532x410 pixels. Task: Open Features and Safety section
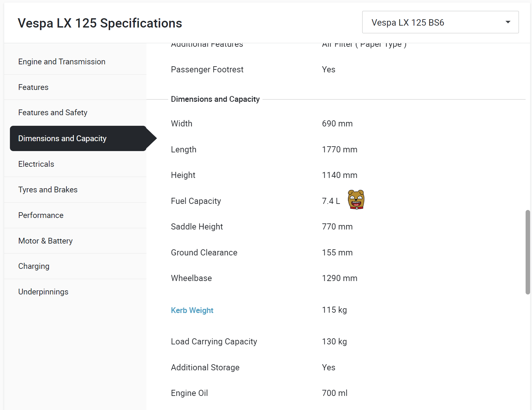click(75, 113)
